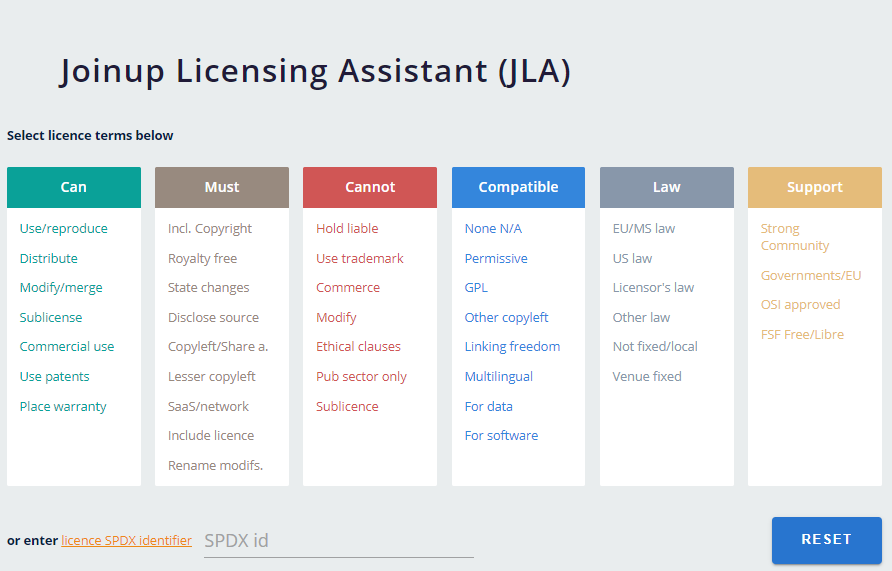Choose the Disclose source term
Viewport: 892px width, 571px height.
[x=213, y=317]
